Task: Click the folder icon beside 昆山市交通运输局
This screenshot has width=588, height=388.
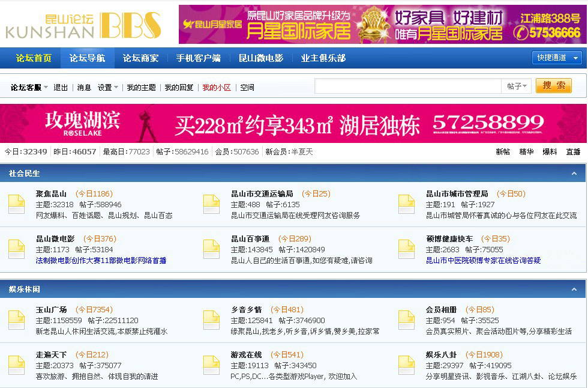Action: [x=211, y=204]
